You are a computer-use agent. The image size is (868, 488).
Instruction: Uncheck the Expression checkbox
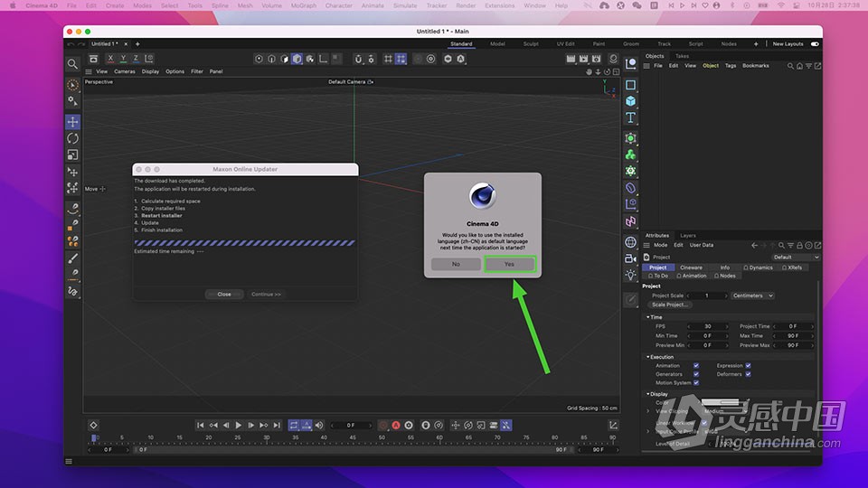pyautogui.click(x=748, y=366)
